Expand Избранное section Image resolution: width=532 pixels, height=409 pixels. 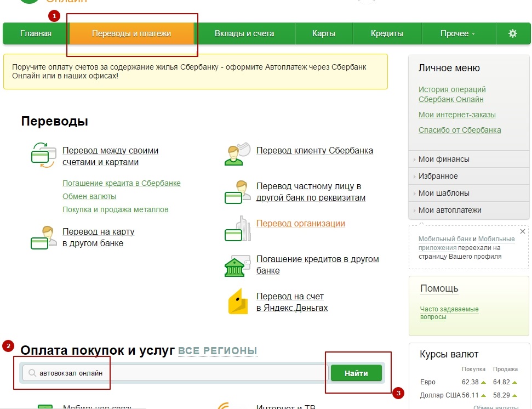pyautogui.click(x=469, y=176)
